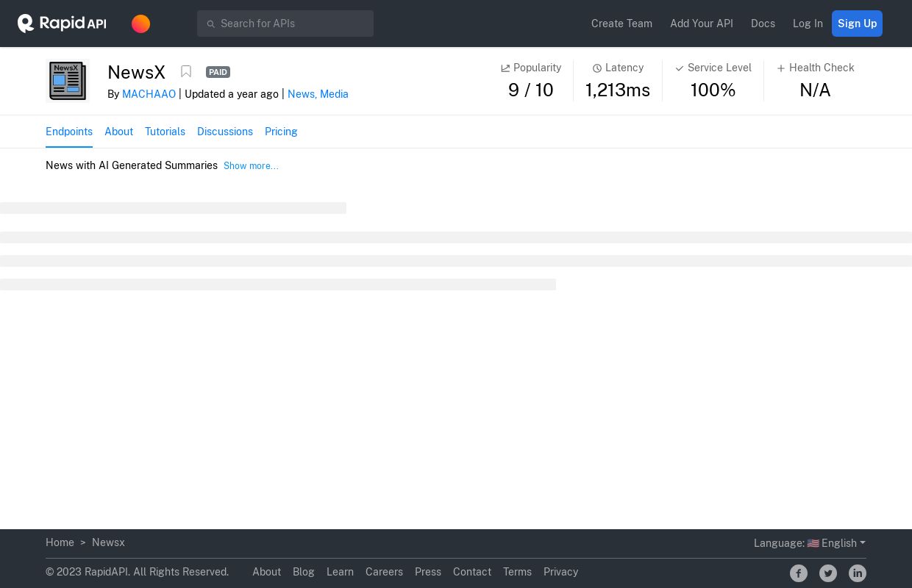Open Create Team in header
The image size is (912, 588).
point(621,24)
